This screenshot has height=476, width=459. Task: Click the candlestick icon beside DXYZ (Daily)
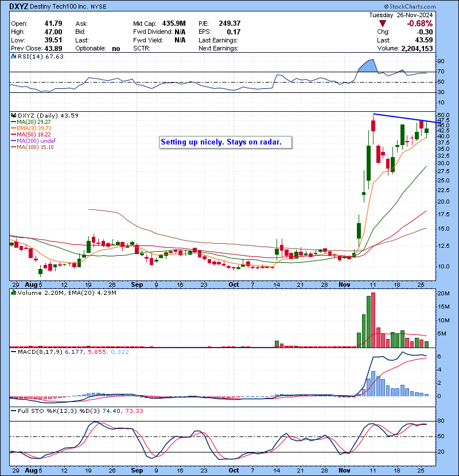[13, 115]
